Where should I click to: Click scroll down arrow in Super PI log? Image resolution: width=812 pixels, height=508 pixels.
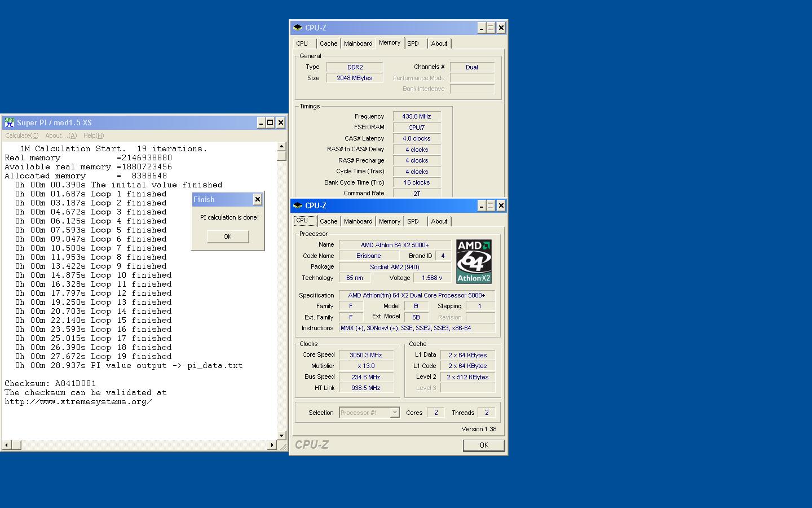pyautogui.click(x=281, y=436)
